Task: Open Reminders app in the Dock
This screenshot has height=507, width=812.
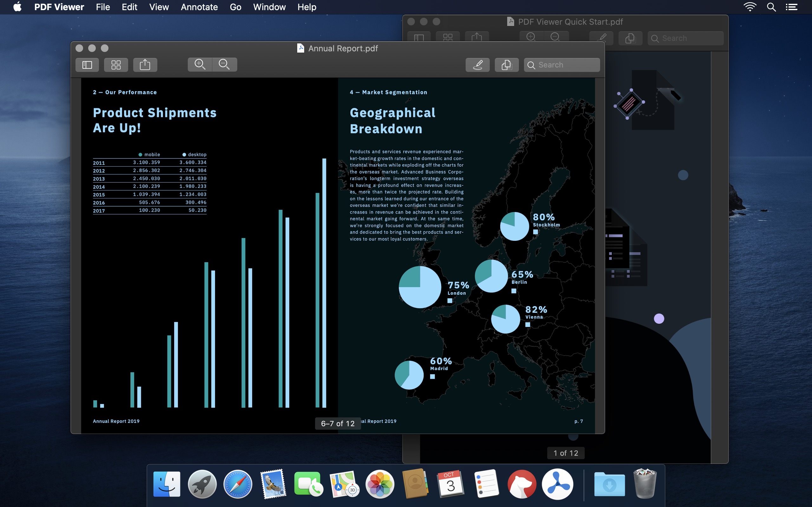Action: coord(486,483)
